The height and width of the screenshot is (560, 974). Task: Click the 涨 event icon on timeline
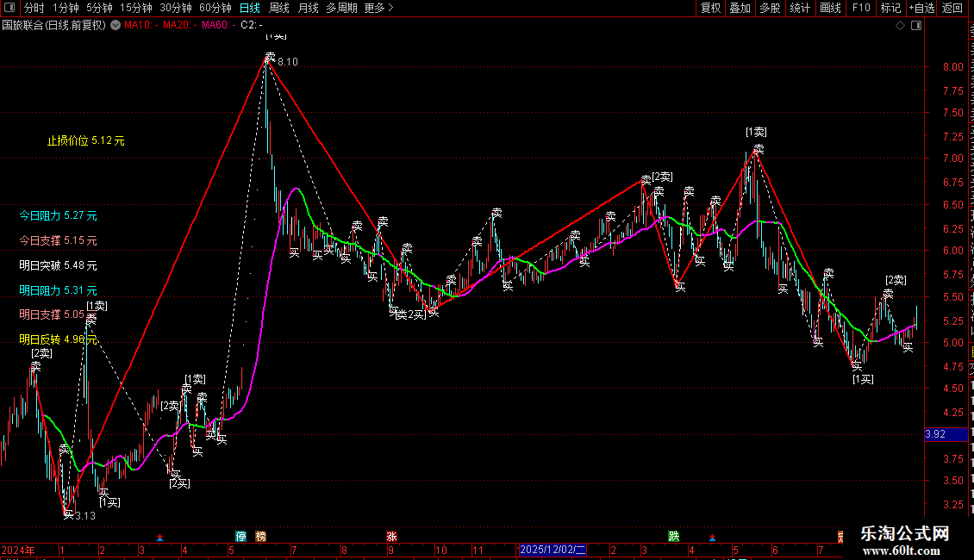click(391, 537)
